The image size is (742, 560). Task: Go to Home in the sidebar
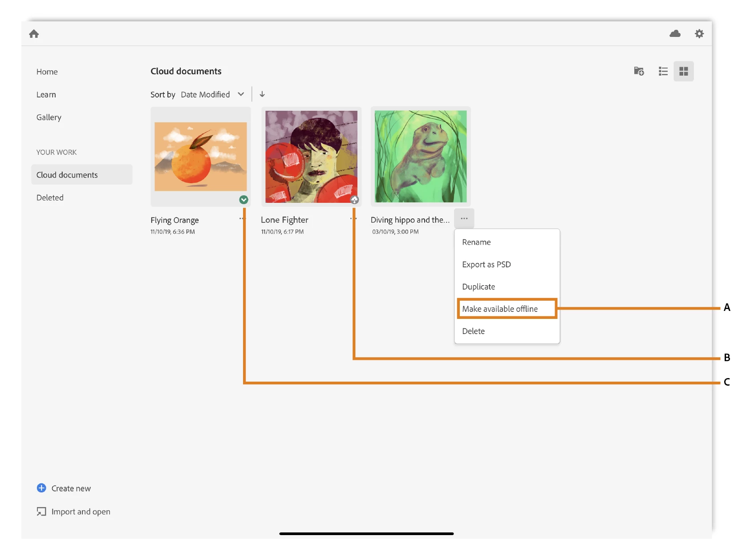[x=47, y=72]
